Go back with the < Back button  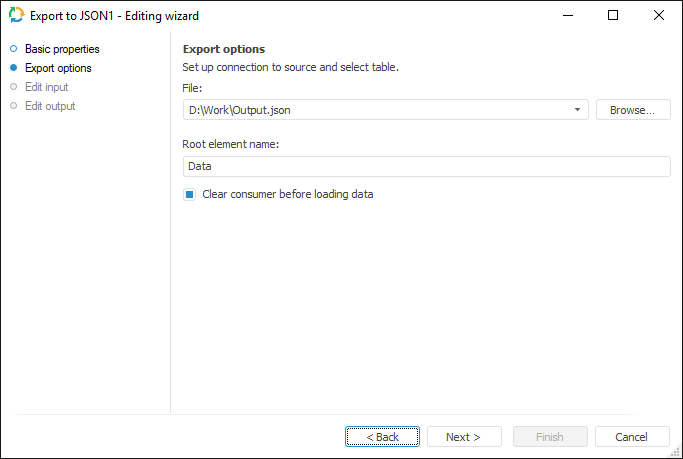point(383,437)
